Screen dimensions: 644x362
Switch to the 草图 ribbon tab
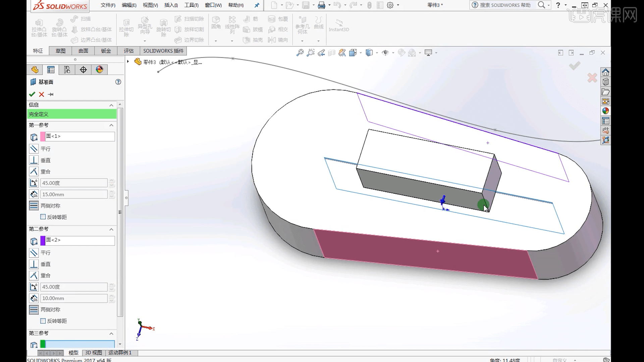pos(60,51)
